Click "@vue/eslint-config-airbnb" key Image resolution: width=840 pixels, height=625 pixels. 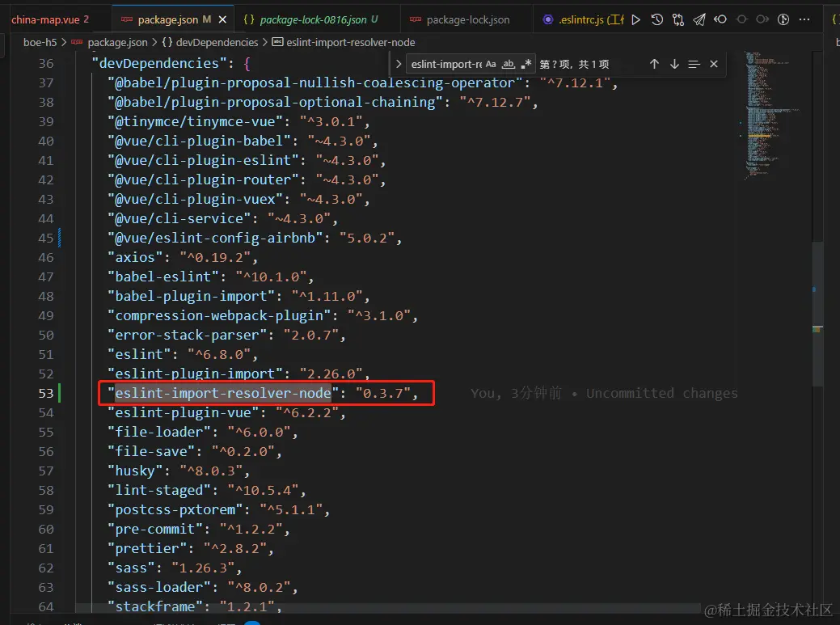[215, 238]
